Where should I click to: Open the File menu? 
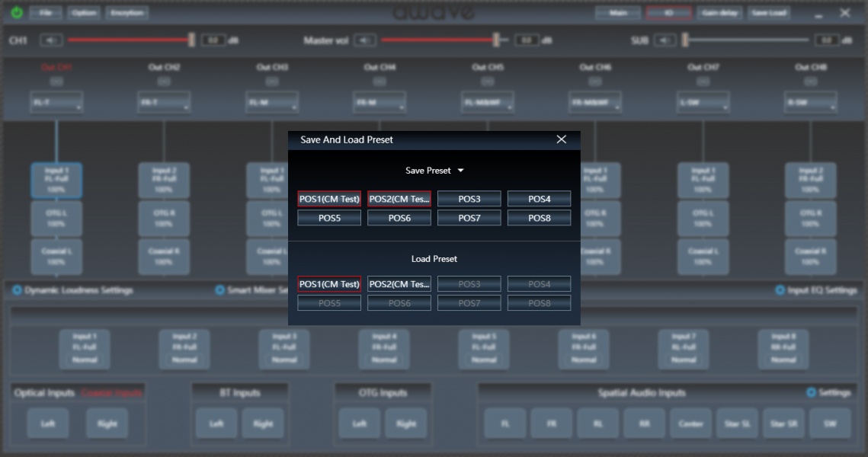click(x=46, y=13)
